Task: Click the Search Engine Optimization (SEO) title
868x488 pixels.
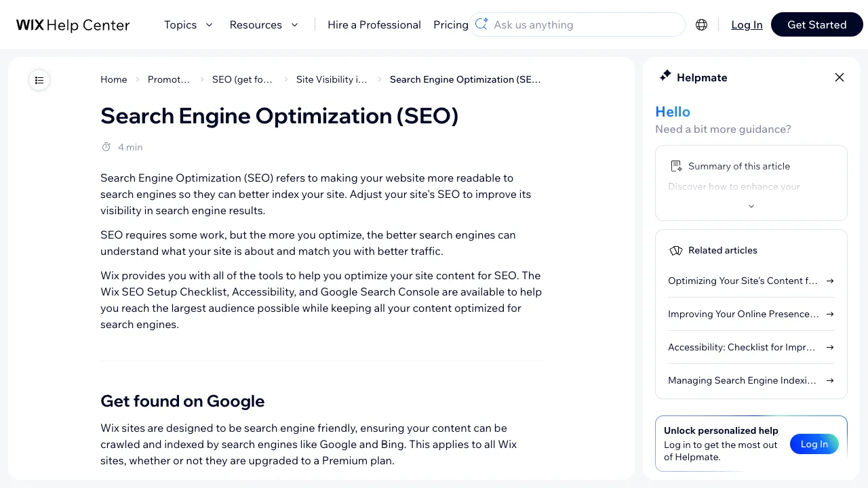Action: [x=279, y=116]
